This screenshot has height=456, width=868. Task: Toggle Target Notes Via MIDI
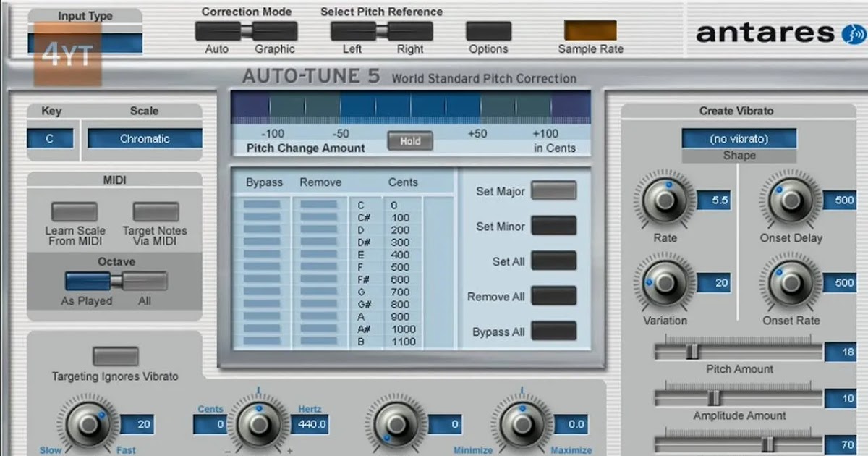coord(156,211)
